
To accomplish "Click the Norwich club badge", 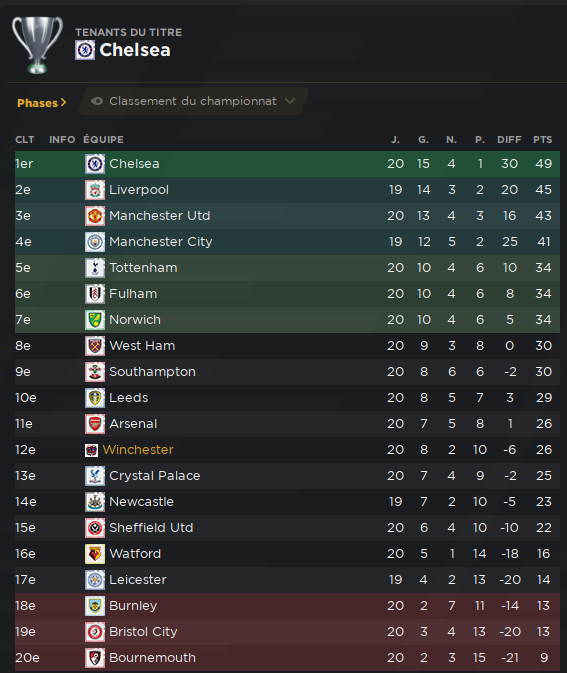I will click(x=95, y=320).
